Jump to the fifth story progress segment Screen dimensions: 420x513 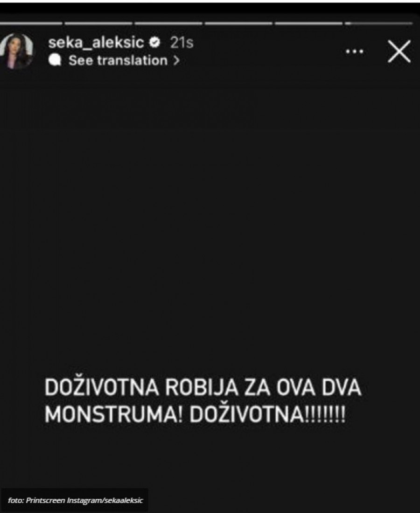click(308, 23)
